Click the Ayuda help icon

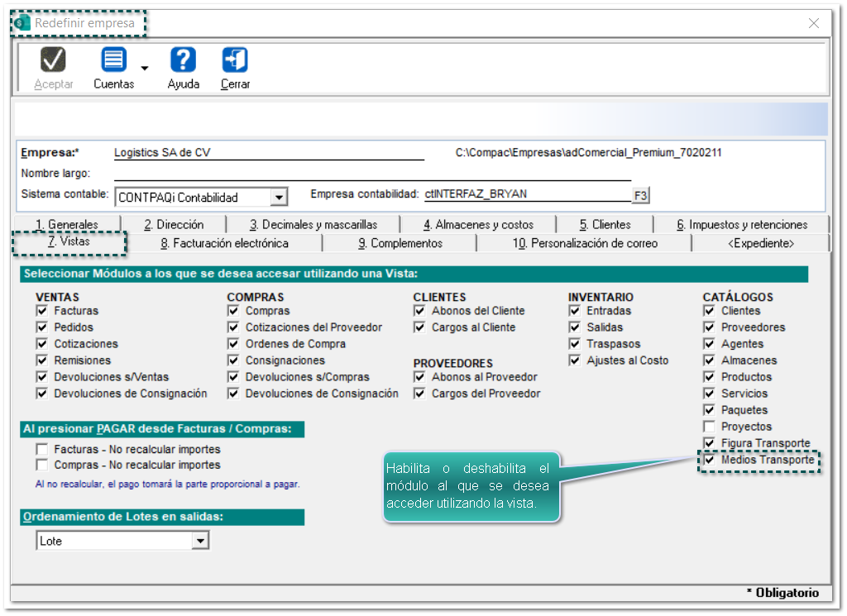pos(183,60)
